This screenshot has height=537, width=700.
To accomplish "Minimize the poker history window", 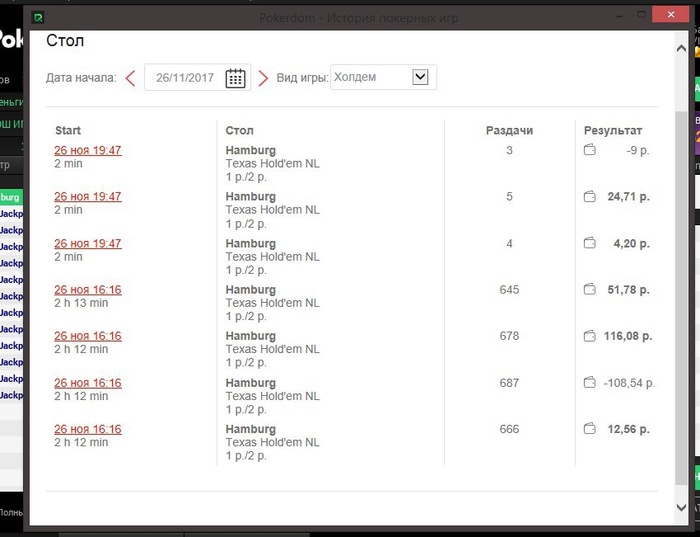I will tap(620, 16).
